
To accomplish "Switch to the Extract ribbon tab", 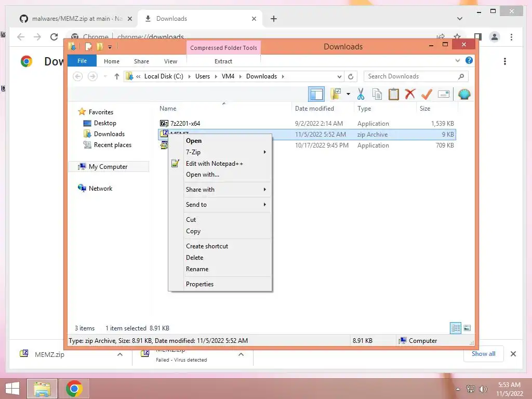I will pos(223,61).
